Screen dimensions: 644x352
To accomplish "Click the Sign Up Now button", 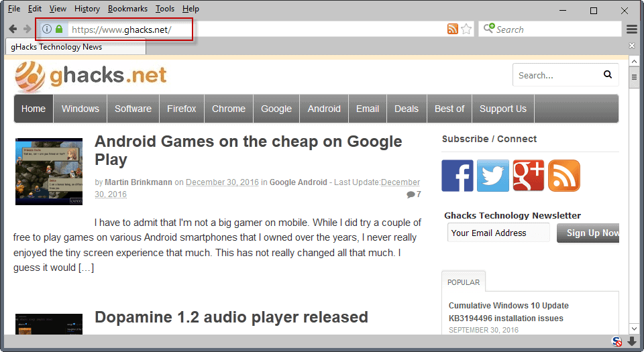I will [588, 233].
